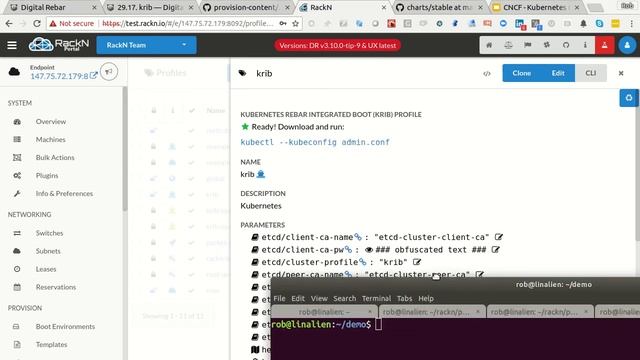This screenshot has height=360, width=640.
Task: Bookmark page with star icon
Action: point(296,24)
